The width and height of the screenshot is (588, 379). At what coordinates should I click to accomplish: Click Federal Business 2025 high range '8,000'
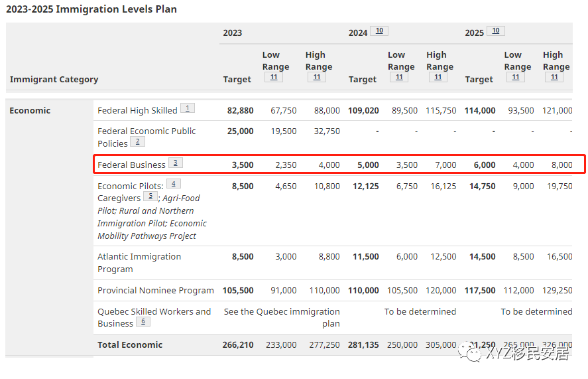(561, 165)
